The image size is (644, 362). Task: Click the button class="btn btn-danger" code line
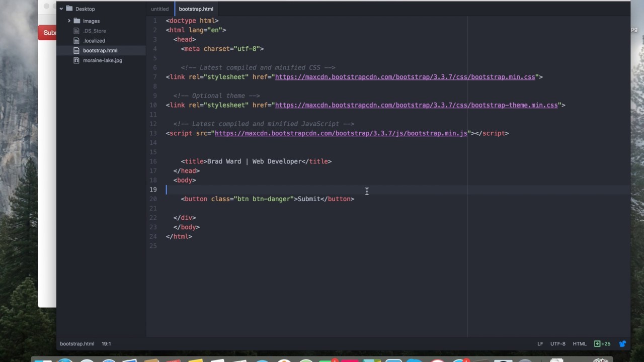pos(268,199)
